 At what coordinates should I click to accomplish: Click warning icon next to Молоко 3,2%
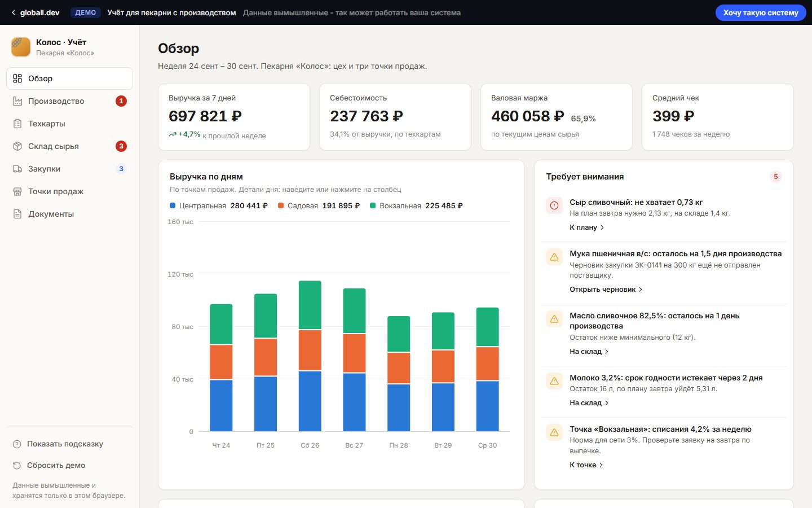click(x=554, y=381)
